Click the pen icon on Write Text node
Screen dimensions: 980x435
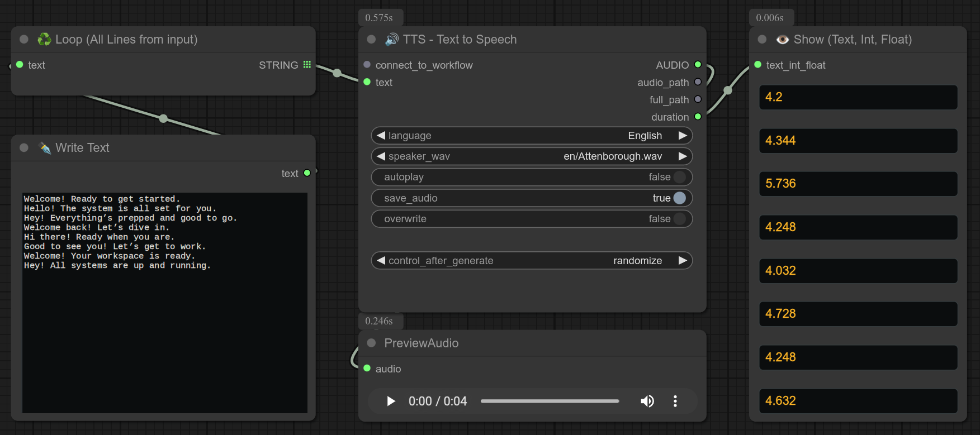[x=45, y=147]
